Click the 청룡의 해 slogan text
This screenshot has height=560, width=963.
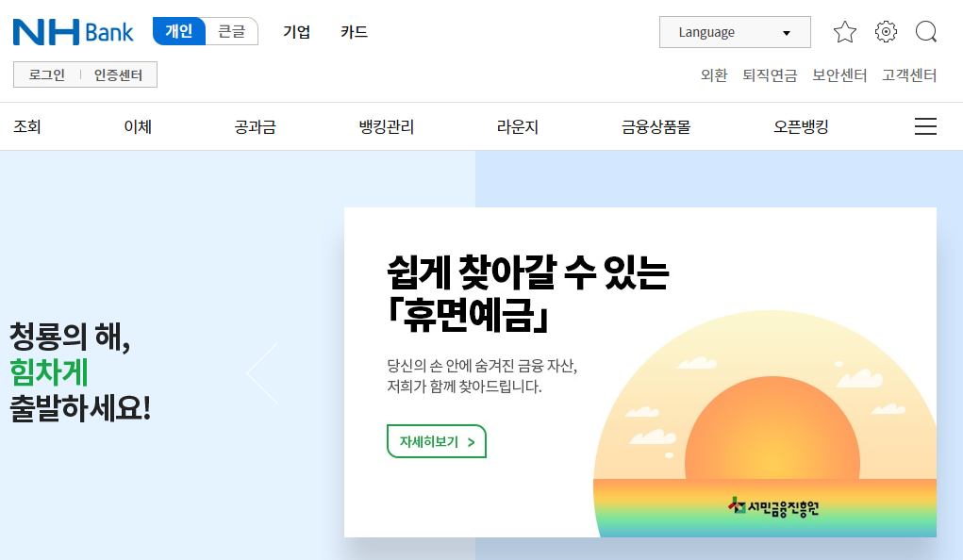click(x=80, y=371)
